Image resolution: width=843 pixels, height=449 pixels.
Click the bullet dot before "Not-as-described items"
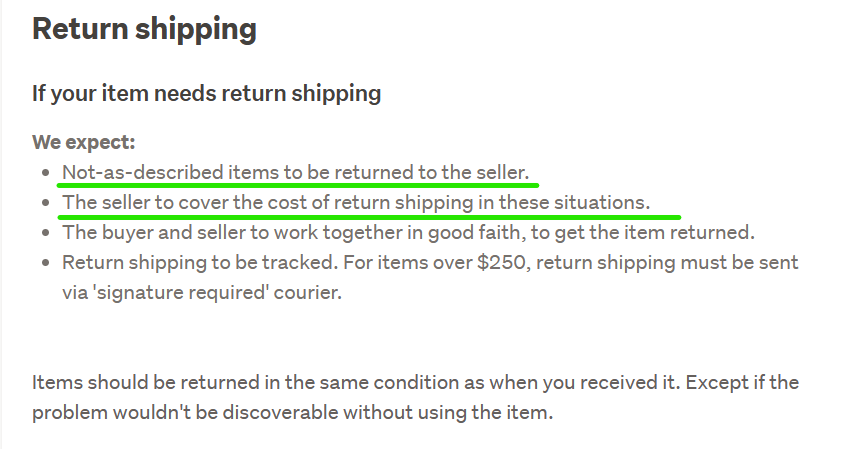click(46, 173)
